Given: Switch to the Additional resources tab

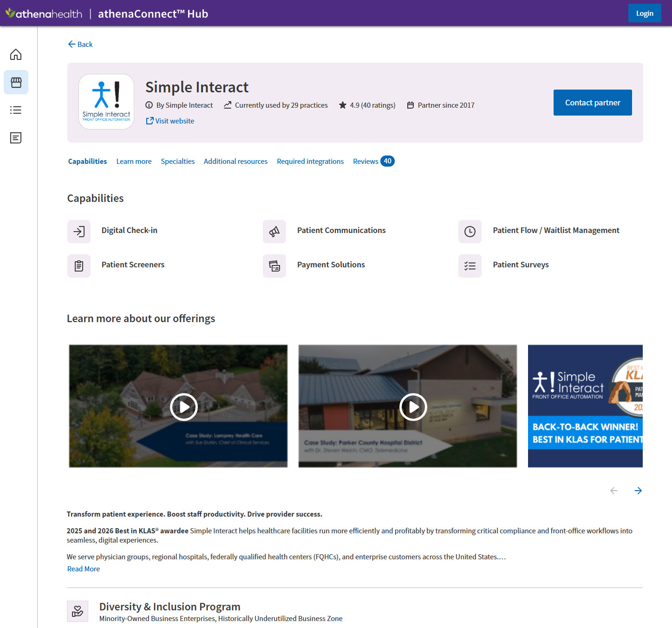Looking at the screenshot, I should (235, 161).
